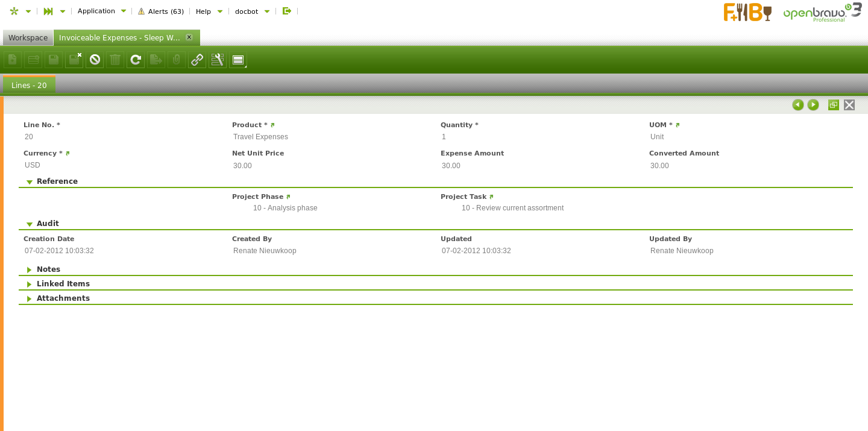Expand the Linked Items section

click(x=30, y=285)
